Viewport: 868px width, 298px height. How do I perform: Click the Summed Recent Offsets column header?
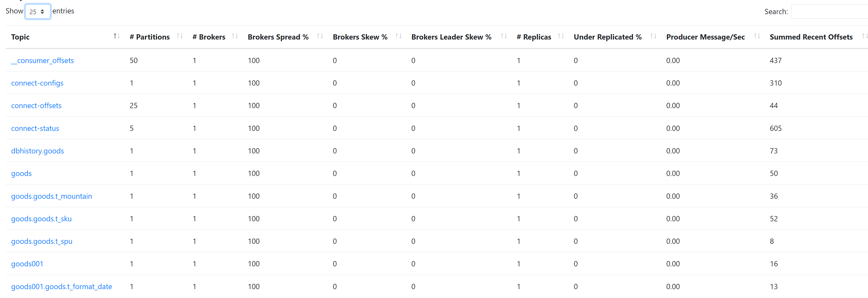tap(811, 37)
